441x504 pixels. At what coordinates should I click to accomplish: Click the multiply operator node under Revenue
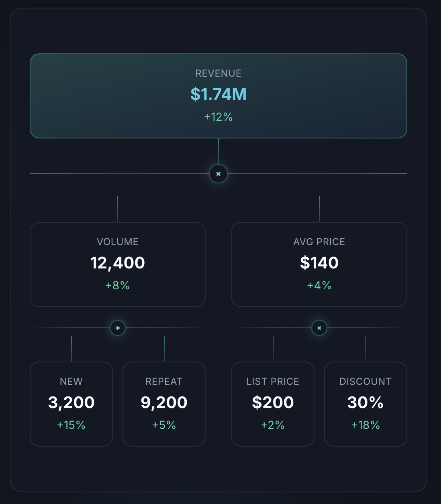click(218, 174)
